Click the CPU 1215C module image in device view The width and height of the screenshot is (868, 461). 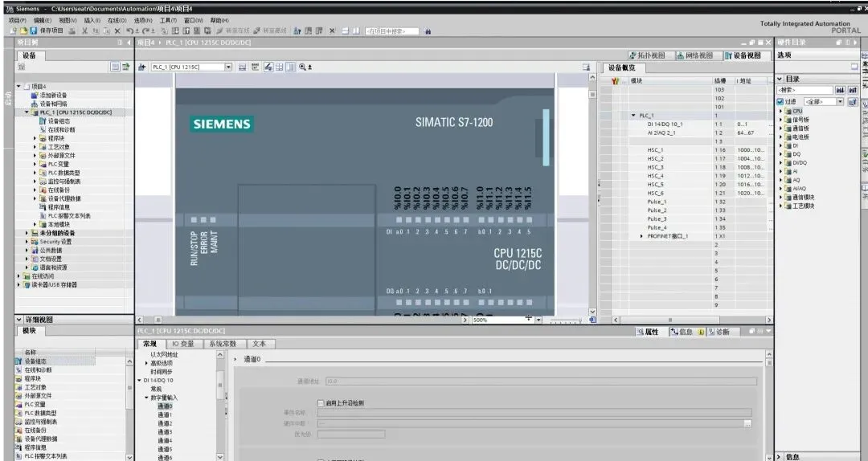(x=365, y=202)
